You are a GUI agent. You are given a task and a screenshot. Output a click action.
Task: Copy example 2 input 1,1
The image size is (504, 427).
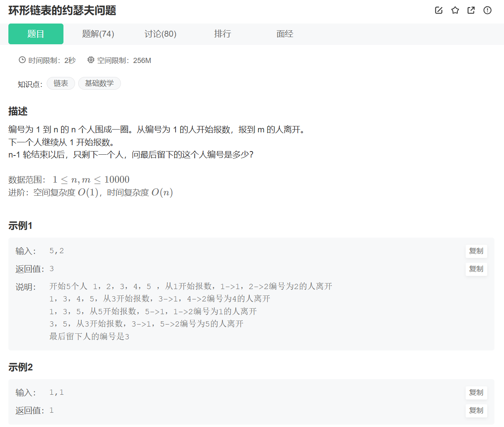pos(476,393)
